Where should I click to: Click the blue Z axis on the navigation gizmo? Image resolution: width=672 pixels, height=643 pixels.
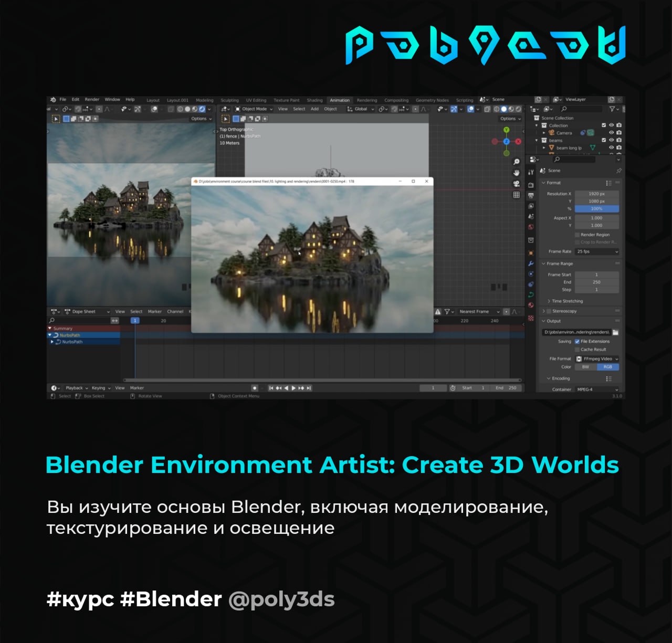tap(506, 141)
